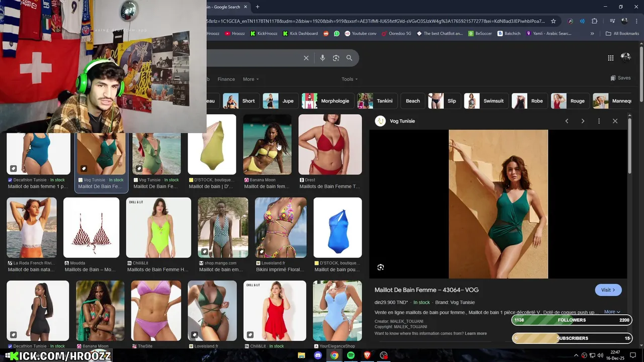644x362 pixels.
Task: Show hidden system tray icons
Action: (576, 355)
